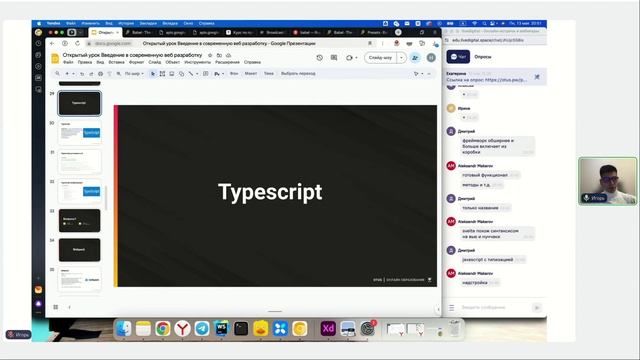Click the insert image tool

point(172,74)
